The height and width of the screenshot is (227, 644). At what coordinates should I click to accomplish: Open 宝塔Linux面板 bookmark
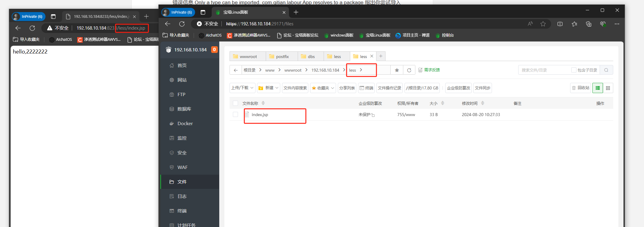click(375, 35)
